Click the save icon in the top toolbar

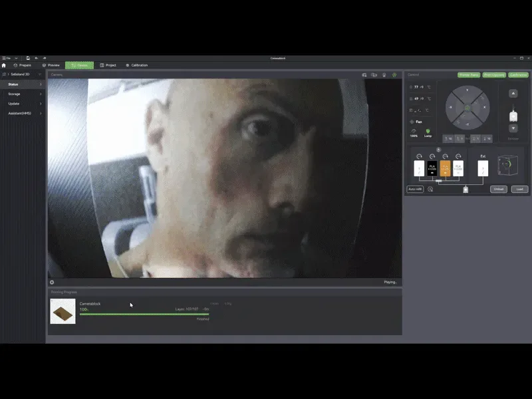coord(28,58)
